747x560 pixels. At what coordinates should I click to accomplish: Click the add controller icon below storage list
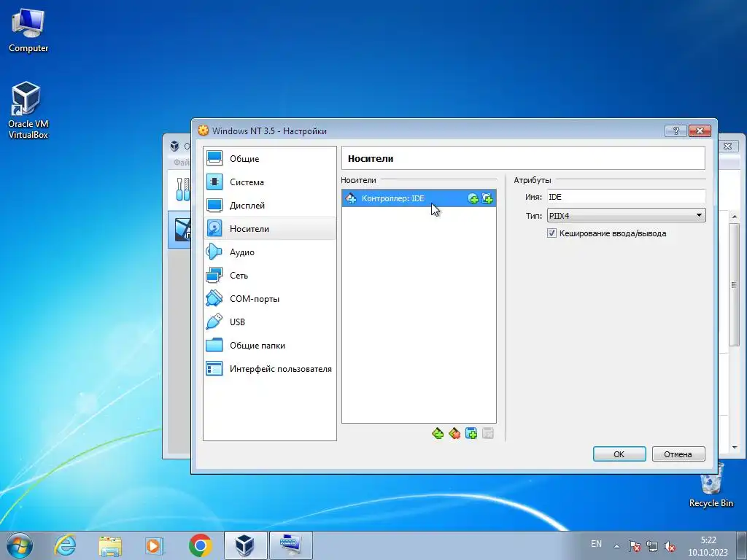point(438,433)
